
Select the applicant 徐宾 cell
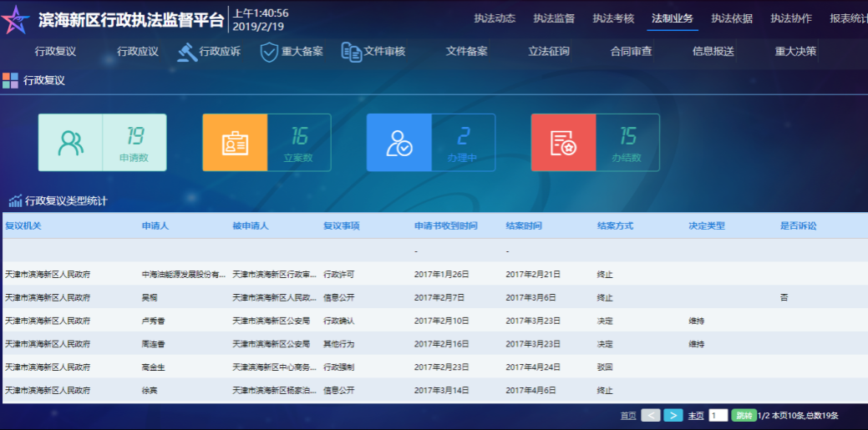coord(150,390)
